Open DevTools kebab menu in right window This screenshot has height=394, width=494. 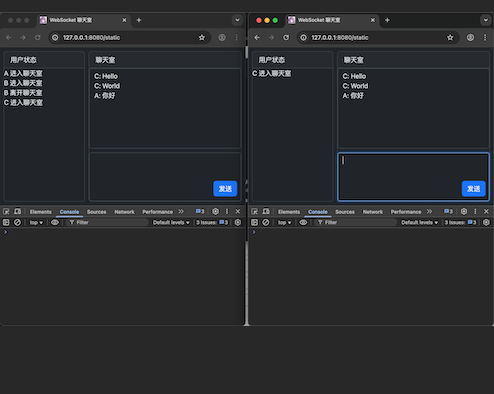pos(475,211)
